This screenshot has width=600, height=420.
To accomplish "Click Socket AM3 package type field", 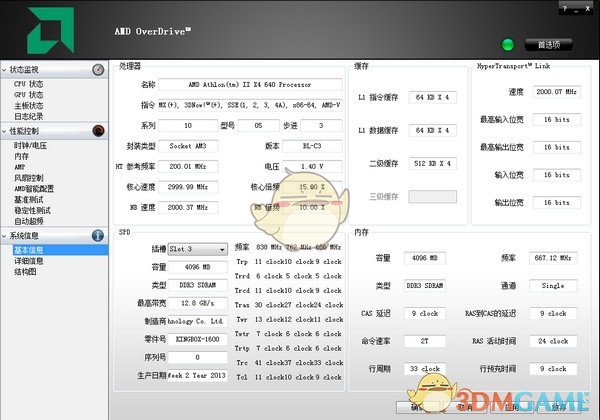I will [x=188, y=146].
